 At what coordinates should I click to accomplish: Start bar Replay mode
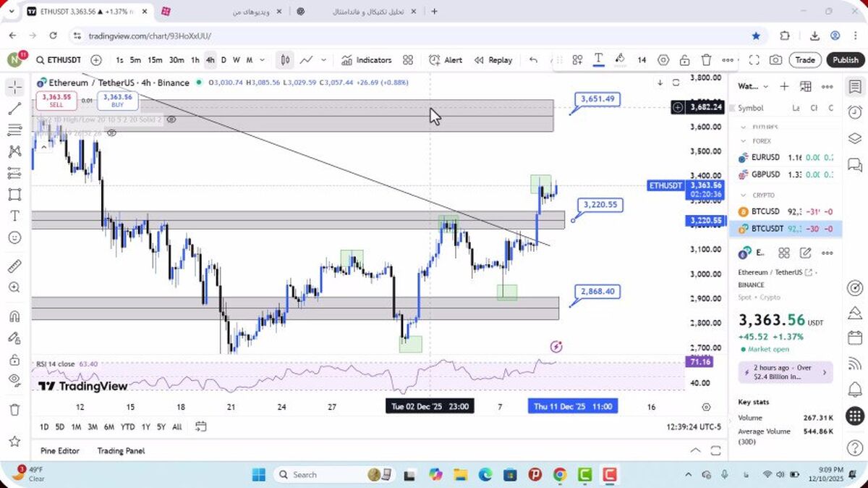tap(492, 60)
